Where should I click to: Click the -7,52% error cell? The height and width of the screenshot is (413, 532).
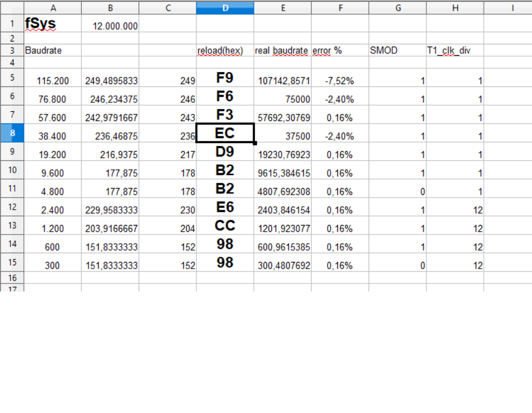(340, 77)
